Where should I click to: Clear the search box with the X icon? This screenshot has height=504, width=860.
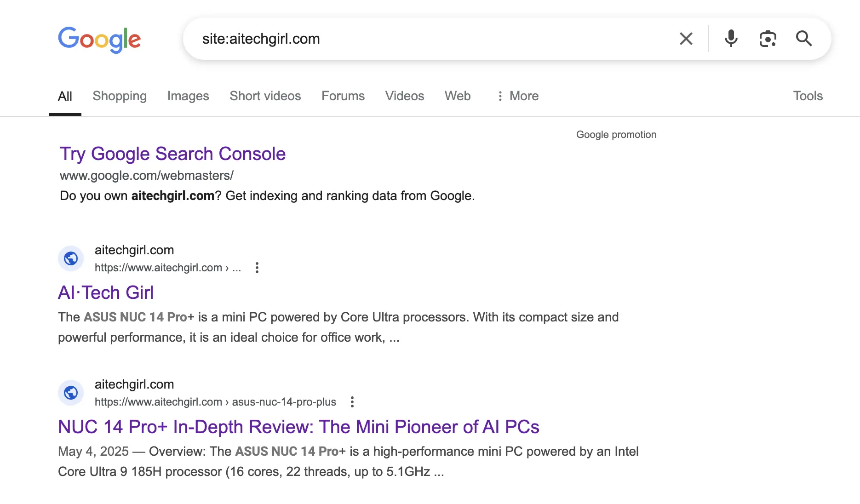point(686,39)
